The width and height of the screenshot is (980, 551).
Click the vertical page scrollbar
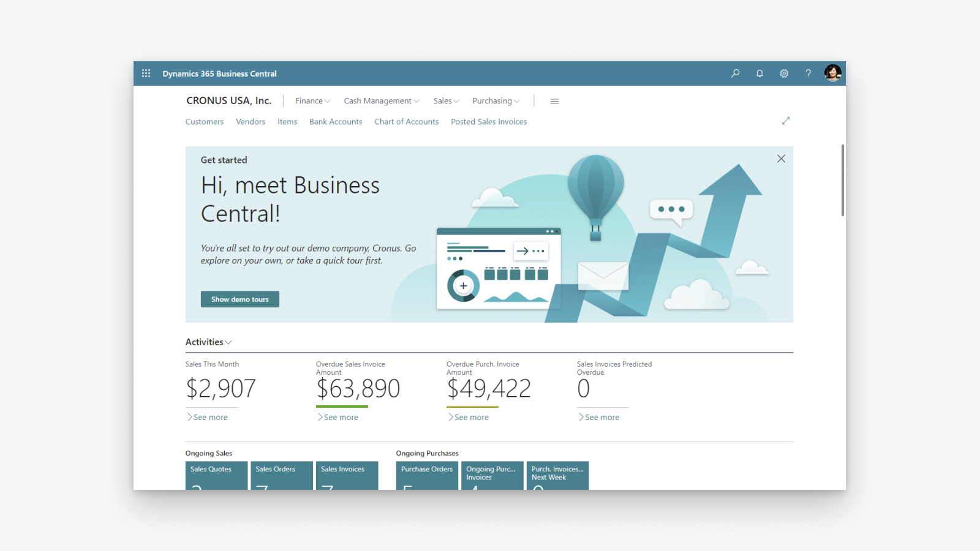pos(843,181)
